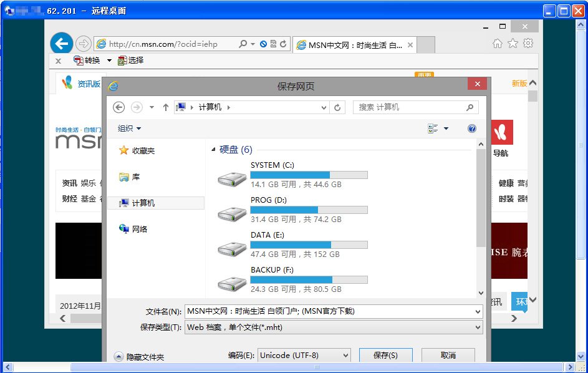Open a new blank tab
Image resolution: width=588 pixels, height=373 pixels.
(x=426, y=45)
